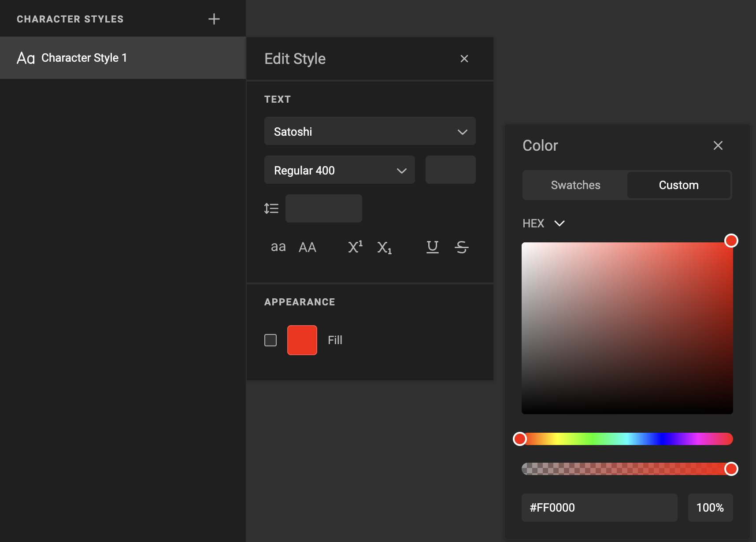
Task: Click the Character Style 1 Aa icon
Action: [26, 57]
